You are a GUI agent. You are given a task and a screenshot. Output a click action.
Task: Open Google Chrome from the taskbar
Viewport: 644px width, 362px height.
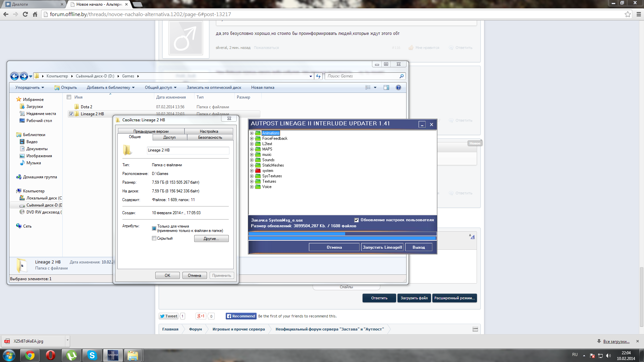pyautogui.click(x=30, y=355)
